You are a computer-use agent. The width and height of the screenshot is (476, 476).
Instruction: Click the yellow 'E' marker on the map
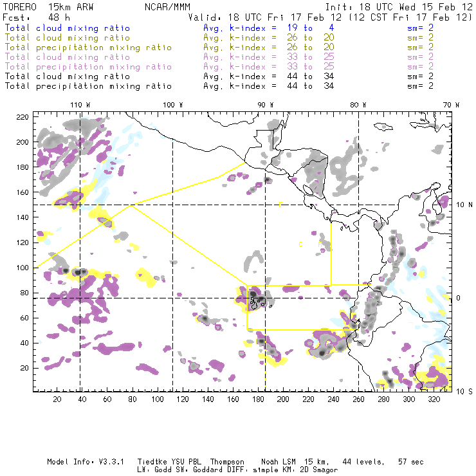point(281,205)
